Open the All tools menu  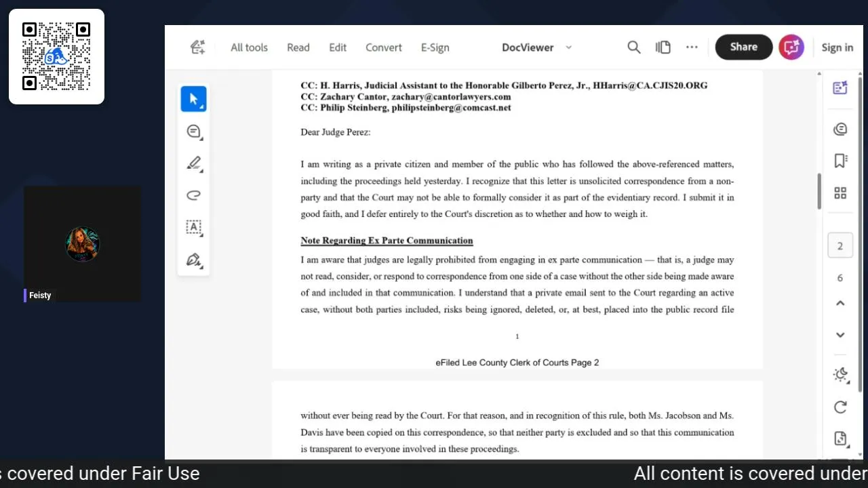[x=249, y=47]
